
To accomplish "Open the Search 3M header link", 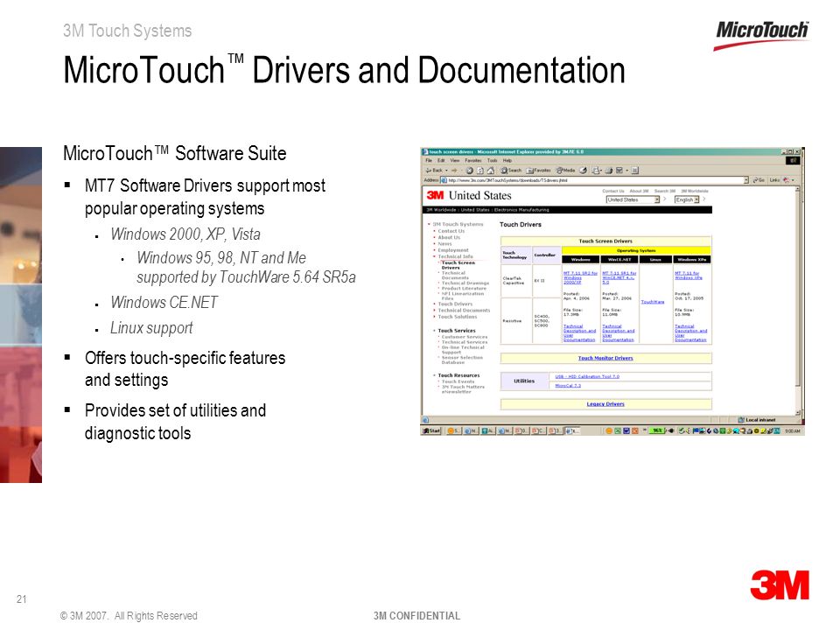I will coord(664,191).
